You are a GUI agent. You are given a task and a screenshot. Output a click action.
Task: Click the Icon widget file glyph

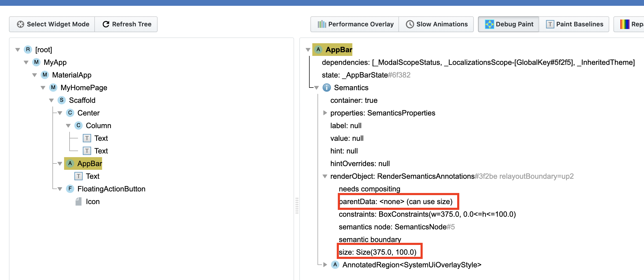point(78,201)
